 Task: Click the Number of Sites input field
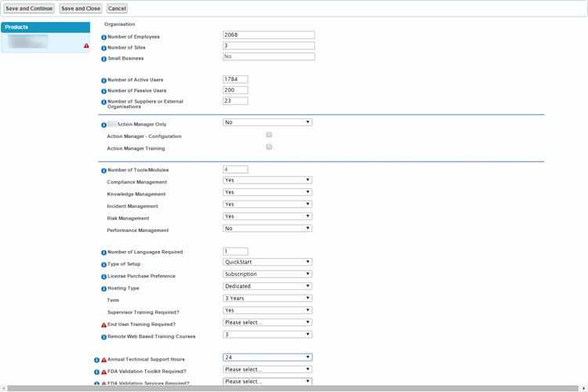coord(268,45)
